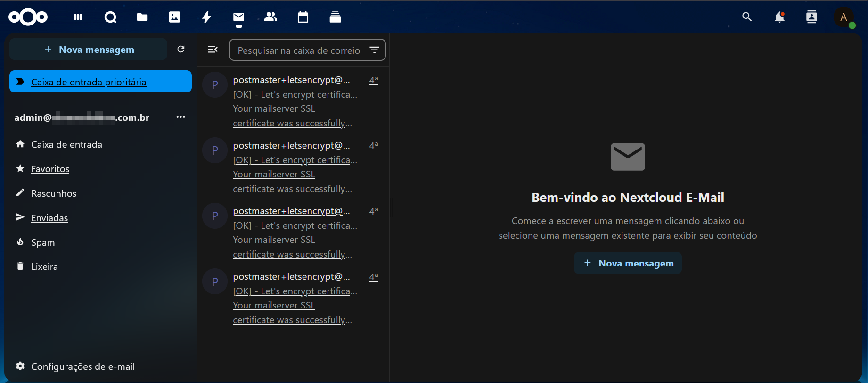Viewport: 868px width, 383px height.
Task: Select Caixa de entrada prioritária
Action: [100, 82]
